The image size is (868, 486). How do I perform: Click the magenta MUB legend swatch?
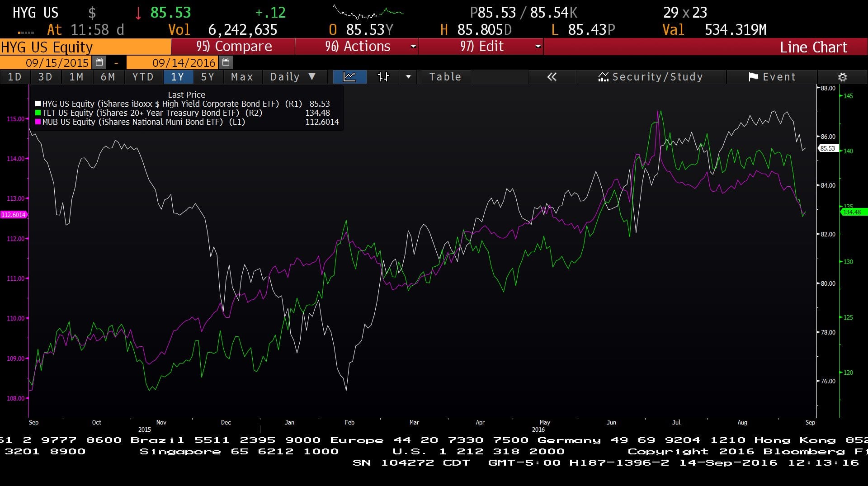tap(38, 122)
